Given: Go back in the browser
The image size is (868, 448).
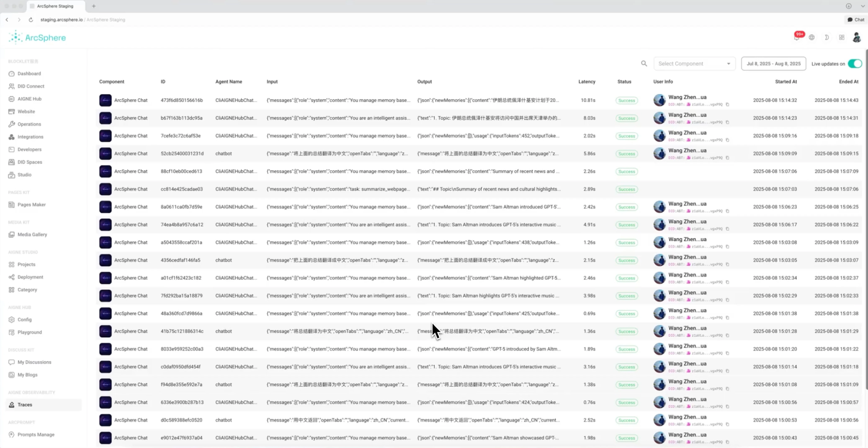Looking at the screenshot, I should [x=7, y=19].
